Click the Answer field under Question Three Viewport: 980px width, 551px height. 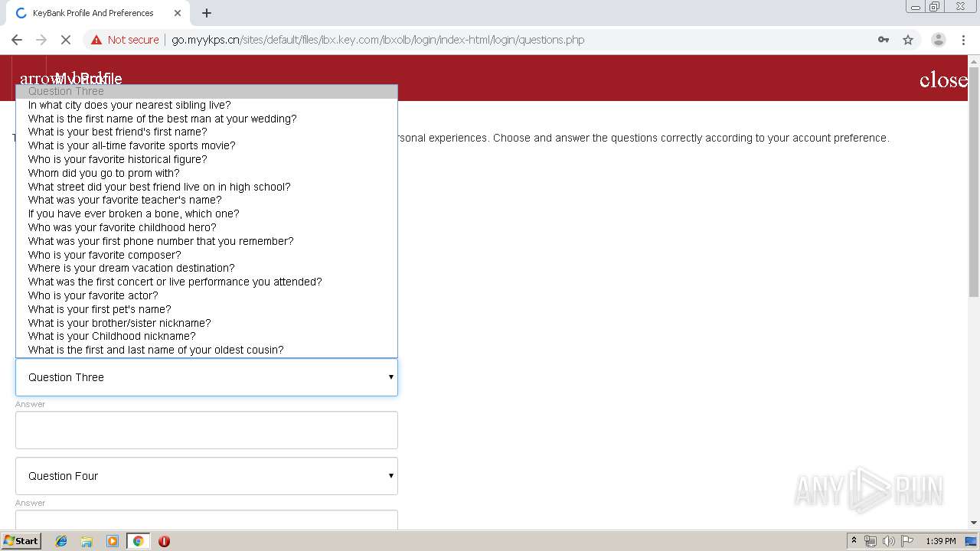click(x=207, y=430)
